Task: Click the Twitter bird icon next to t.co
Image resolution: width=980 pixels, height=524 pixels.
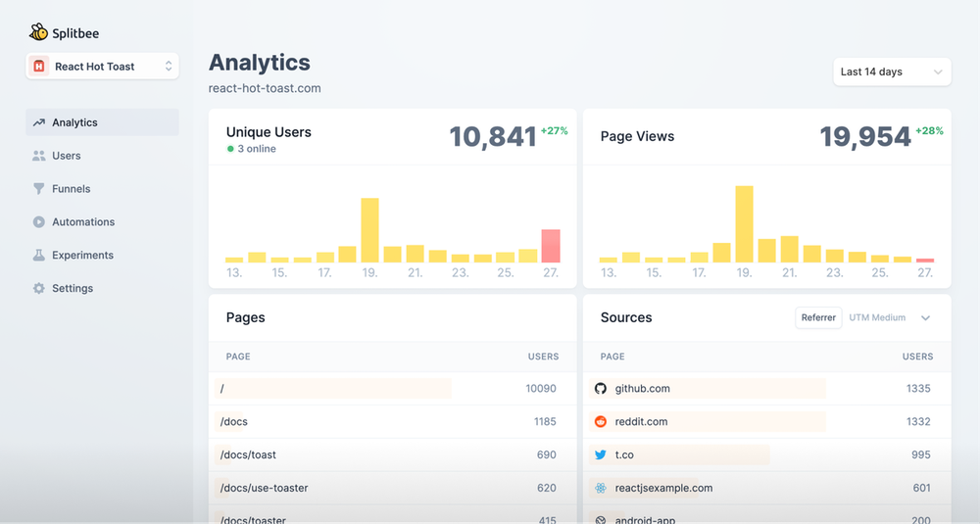Action: [x=601, y=454]
